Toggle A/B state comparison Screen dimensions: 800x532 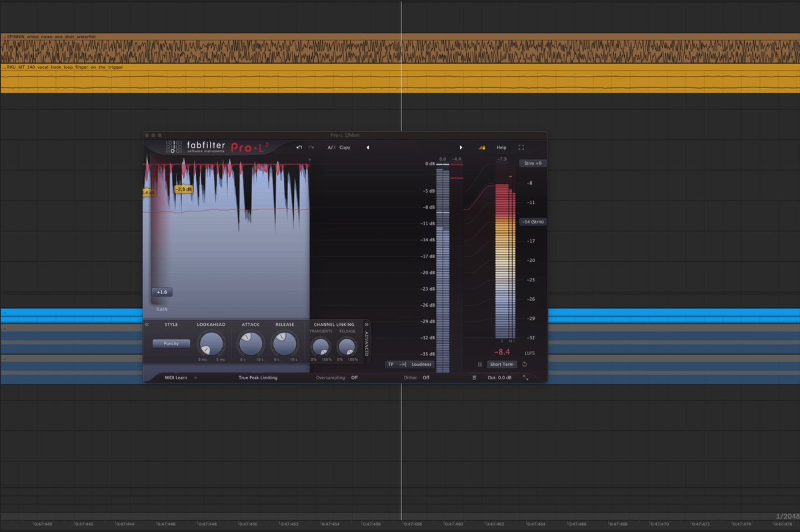(x=331, y=147)
